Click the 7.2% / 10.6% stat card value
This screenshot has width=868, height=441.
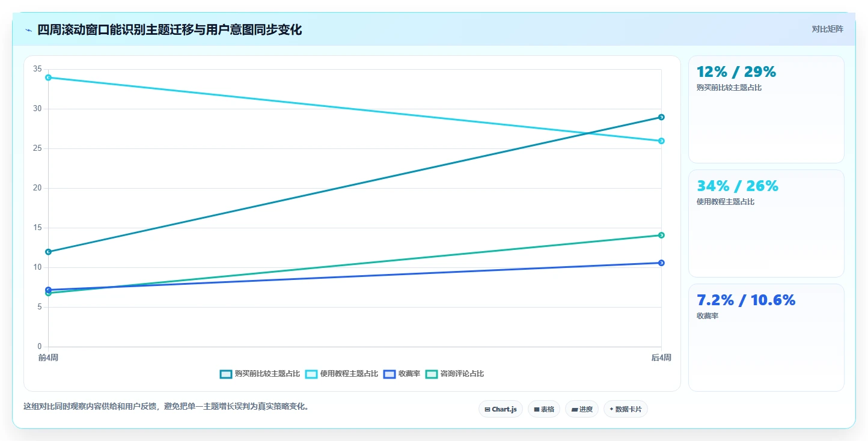click(x=746, y=300)
